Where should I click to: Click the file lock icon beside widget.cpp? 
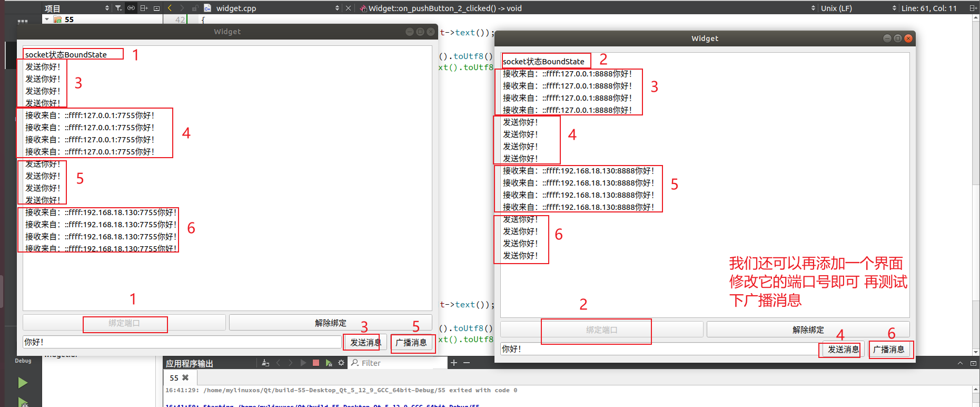[195, 8]
